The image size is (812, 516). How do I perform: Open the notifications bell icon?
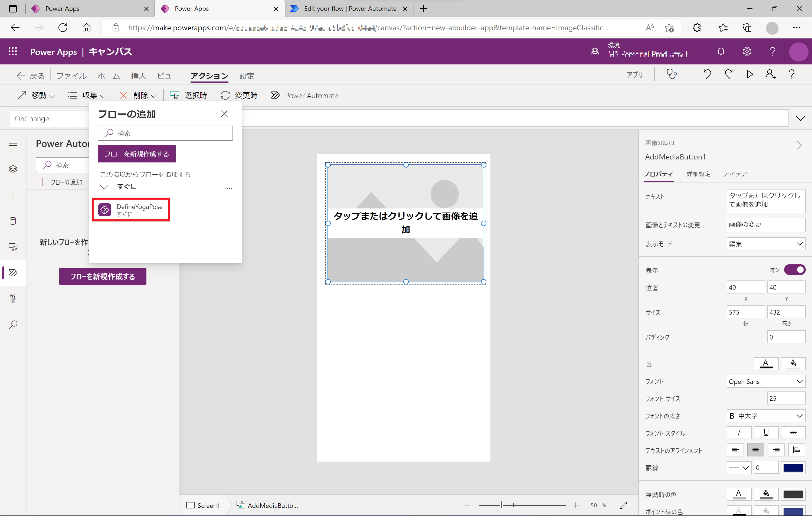[721, 52]
